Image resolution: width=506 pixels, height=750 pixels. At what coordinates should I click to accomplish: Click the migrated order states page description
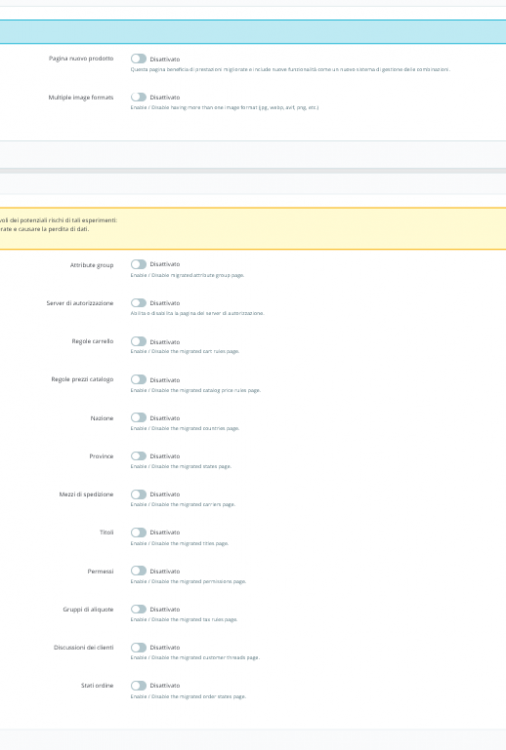click(188, 697)
